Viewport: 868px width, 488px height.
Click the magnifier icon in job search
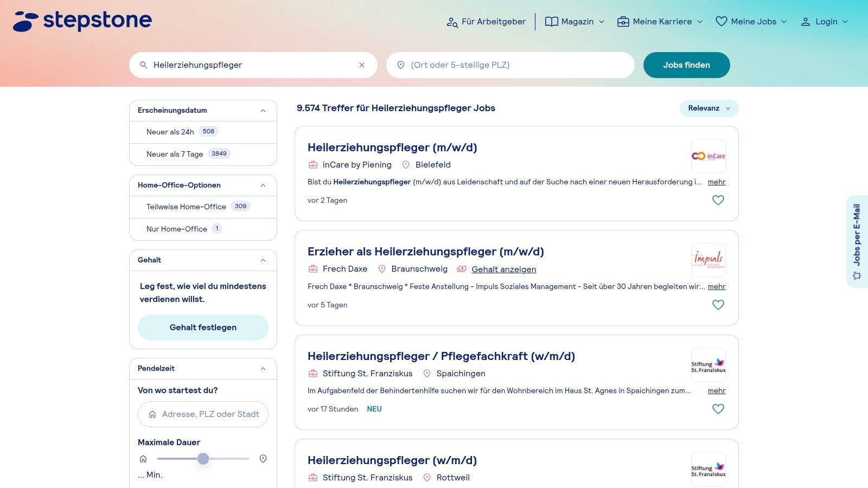[144, 65]
